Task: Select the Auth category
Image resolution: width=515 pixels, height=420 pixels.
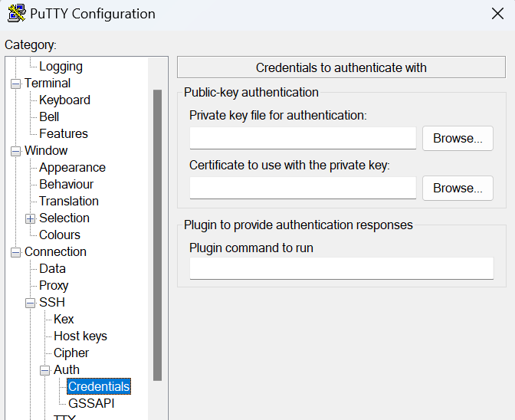Action: 67,369
